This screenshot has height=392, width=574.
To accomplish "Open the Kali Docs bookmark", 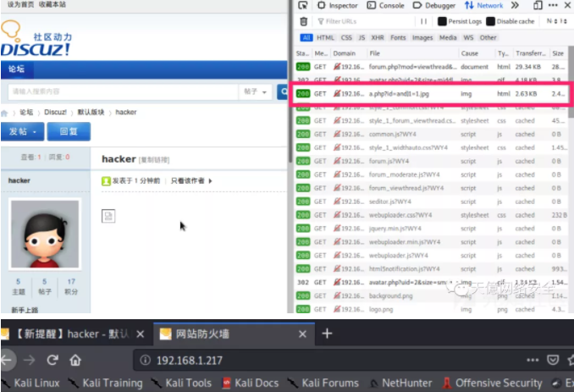I will click(251, 383).
